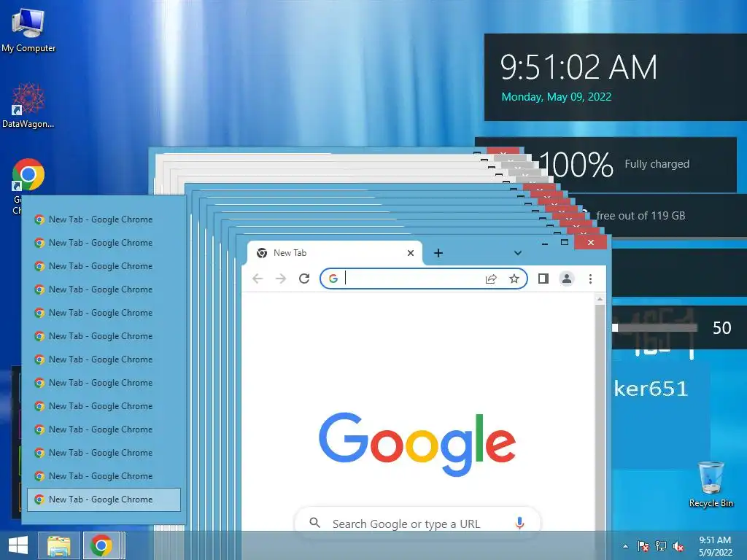Minimize the front Chrome window

tap(545, 243)
